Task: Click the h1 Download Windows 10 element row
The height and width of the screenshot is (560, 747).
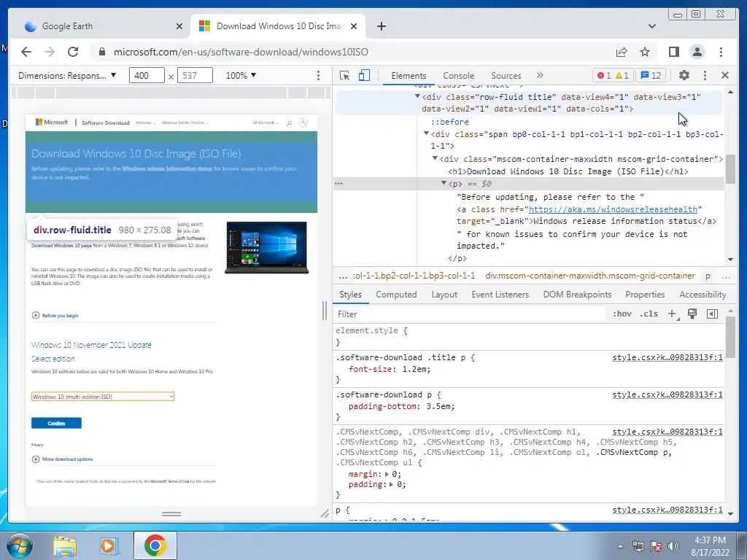Action: (568, 171)
